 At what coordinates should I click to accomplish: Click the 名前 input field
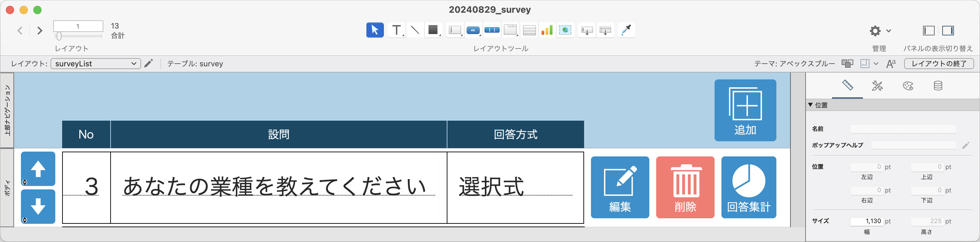pos(903,129)
